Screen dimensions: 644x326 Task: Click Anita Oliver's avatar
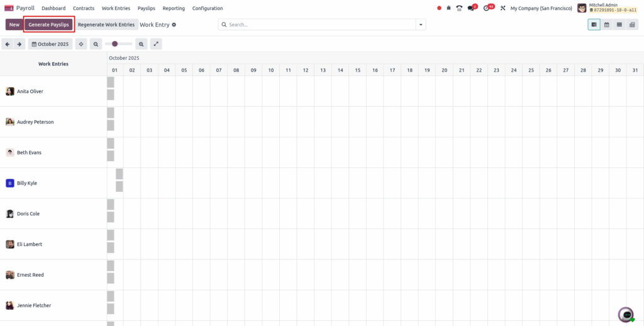(x=10, y=91)
